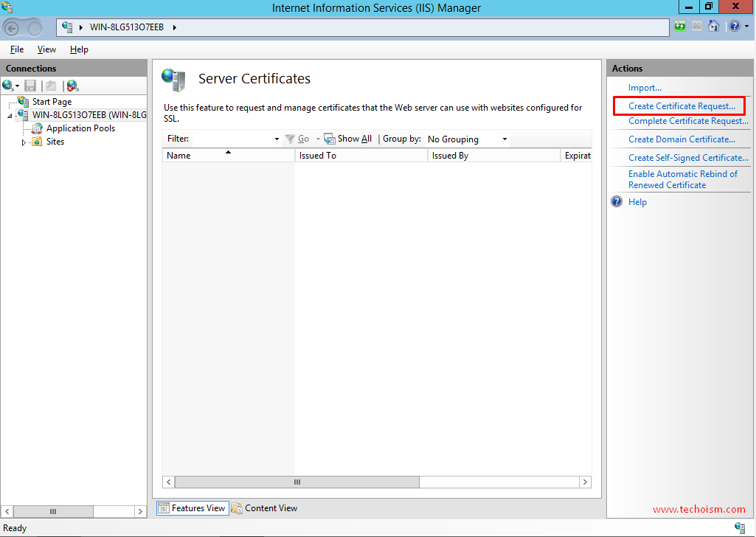Click the Save connections disk icon
756x537 pixels.
tap(30, 86)
